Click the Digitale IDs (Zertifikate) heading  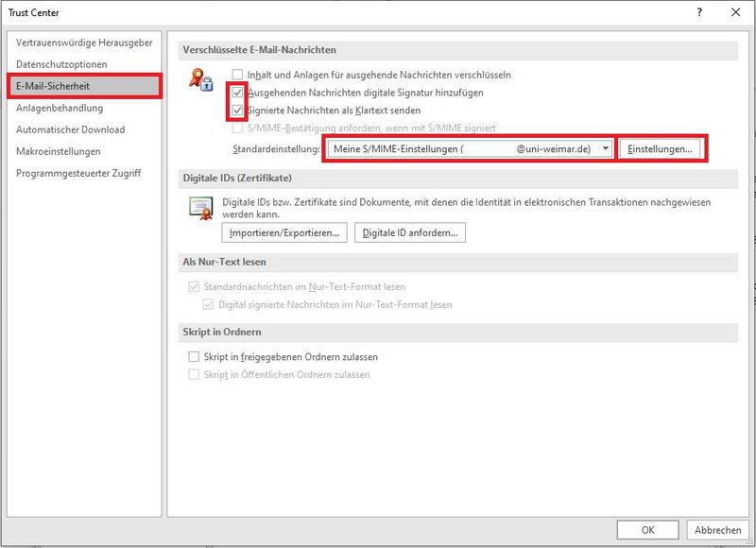[x=237, y=178]
